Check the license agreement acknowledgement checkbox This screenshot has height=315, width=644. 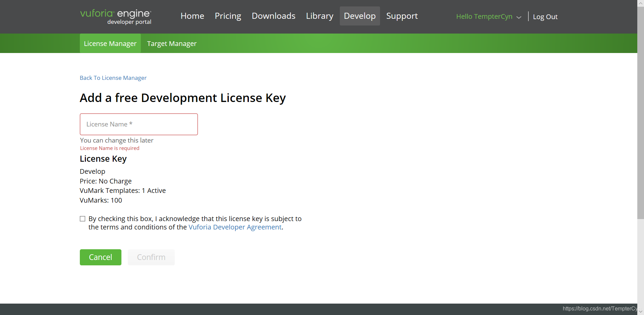83,219
